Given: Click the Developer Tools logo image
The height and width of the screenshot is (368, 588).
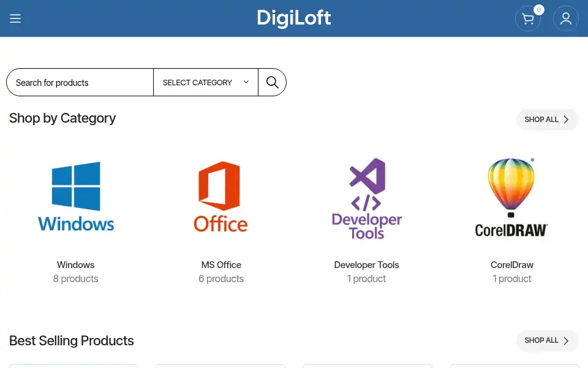Looking at the screenshot, I should 367,199.
